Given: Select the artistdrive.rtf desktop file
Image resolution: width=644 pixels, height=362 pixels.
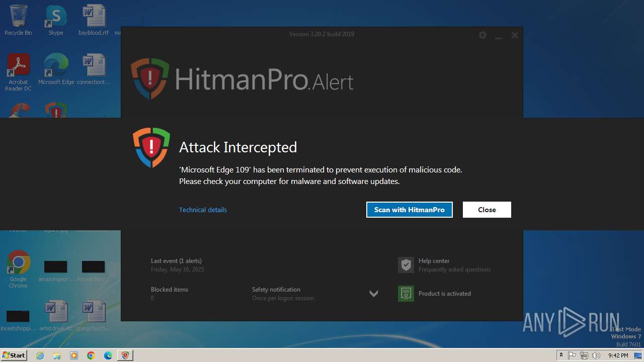Looking at the screenshot, I should point(56,316).
